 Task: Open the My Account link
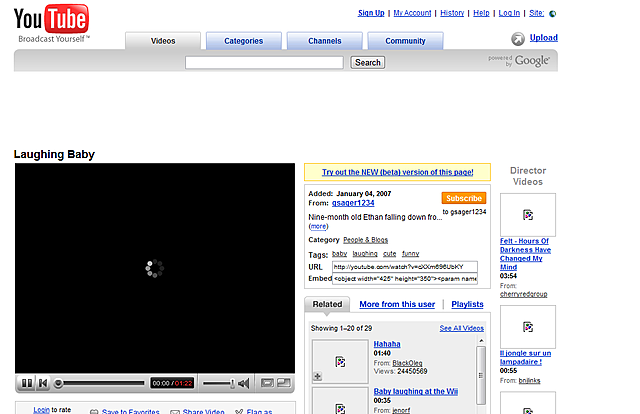[412, 13]
